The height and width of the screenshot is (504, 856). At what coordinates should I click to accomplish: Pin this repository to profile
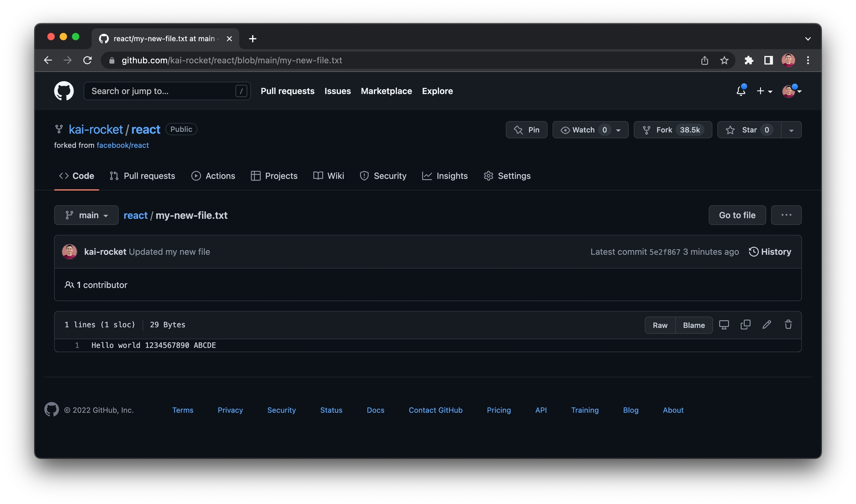526,130
